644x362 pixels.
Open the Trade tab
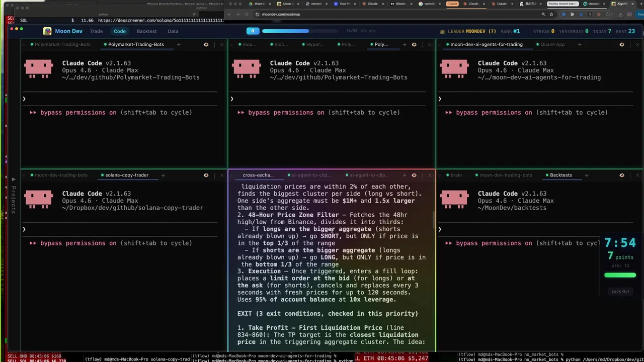coord(96,31)
